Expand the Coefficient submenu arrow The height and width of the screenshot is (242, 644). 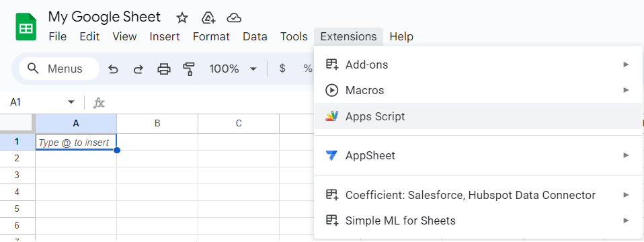(x=626, y=195)
